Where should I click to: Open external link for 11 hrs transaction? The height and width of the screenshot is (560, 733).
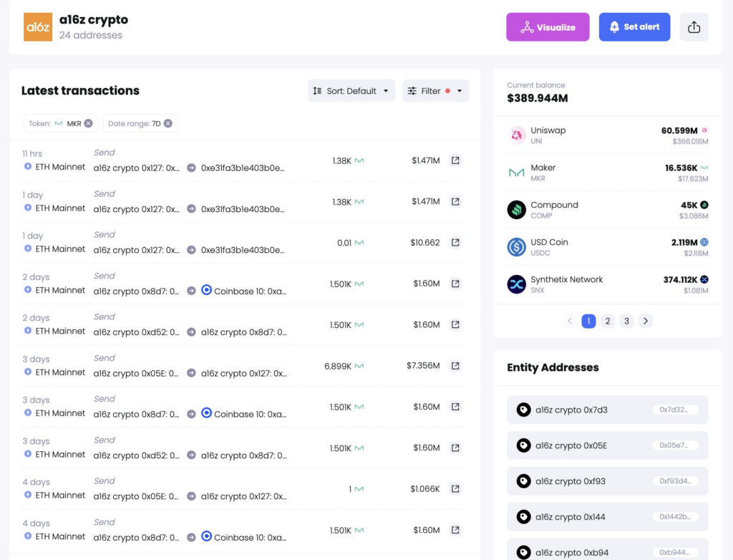(455, 160)
